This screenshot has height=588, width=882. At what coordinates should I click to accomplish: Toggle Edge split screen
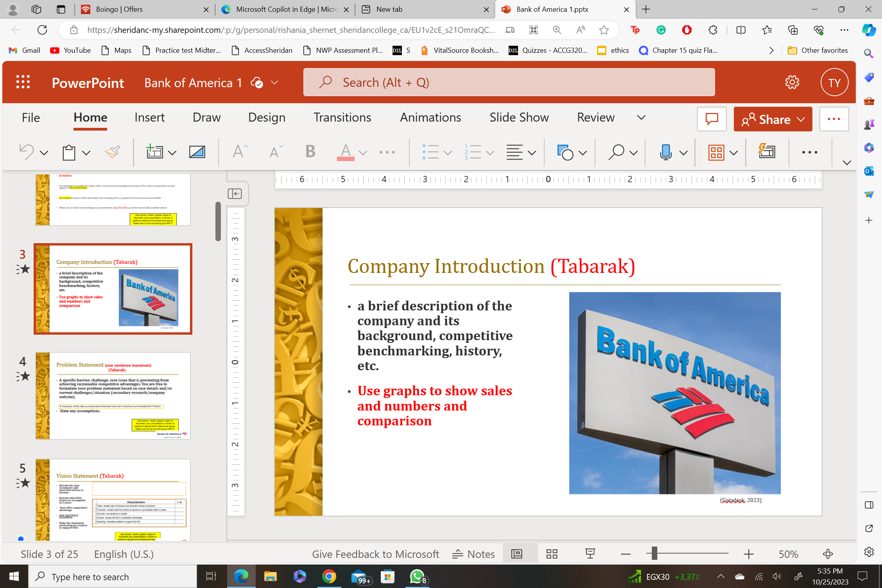[x=741, y=30]
